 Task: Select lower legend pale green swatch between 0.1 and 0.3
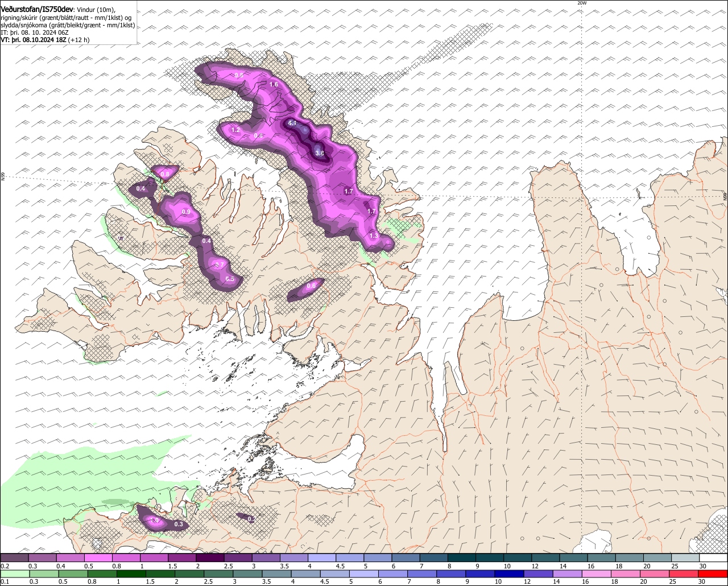point(15,573)
